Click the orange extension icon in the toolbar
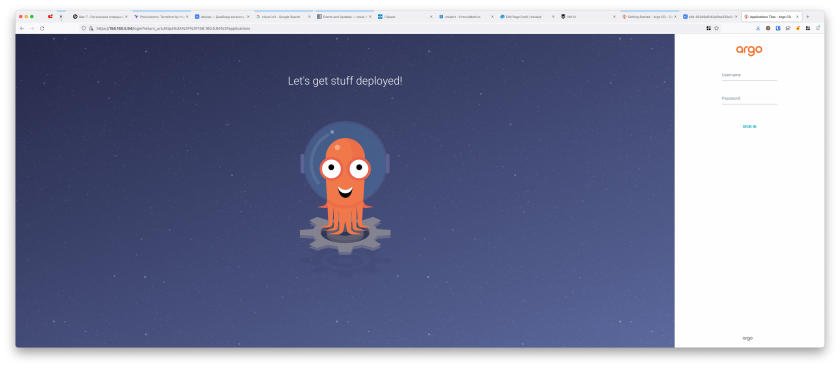The image size is (840, 368). [798, 28]
